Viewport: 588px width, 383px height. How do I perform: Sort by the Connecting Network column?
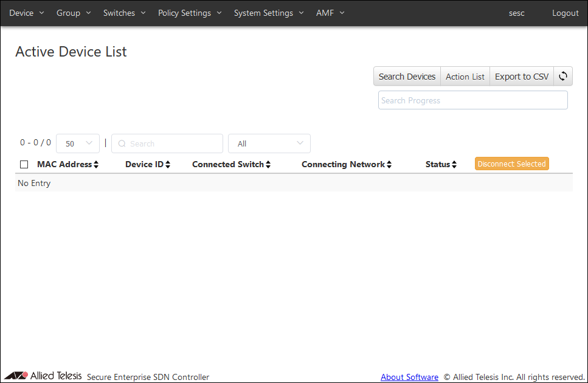(x=347, y=165)
